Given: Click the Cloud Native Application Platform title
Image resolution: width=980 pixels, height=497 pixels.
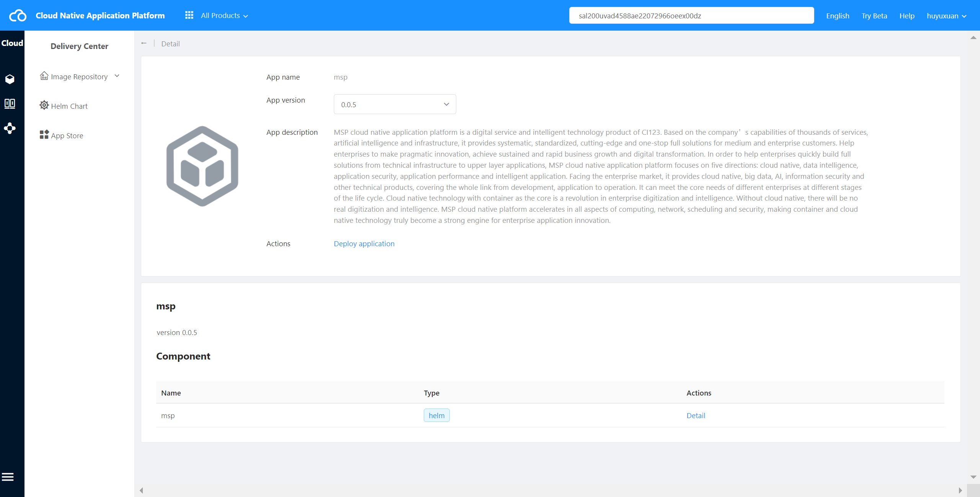Looking at the screenshot, I should click(100, 16).
